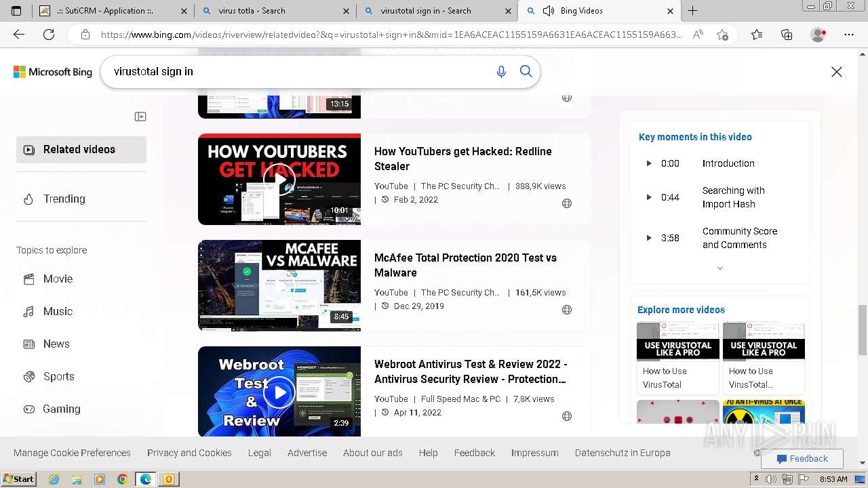
Task: Select Related videos in sidebar
Action: pos(81,150)
